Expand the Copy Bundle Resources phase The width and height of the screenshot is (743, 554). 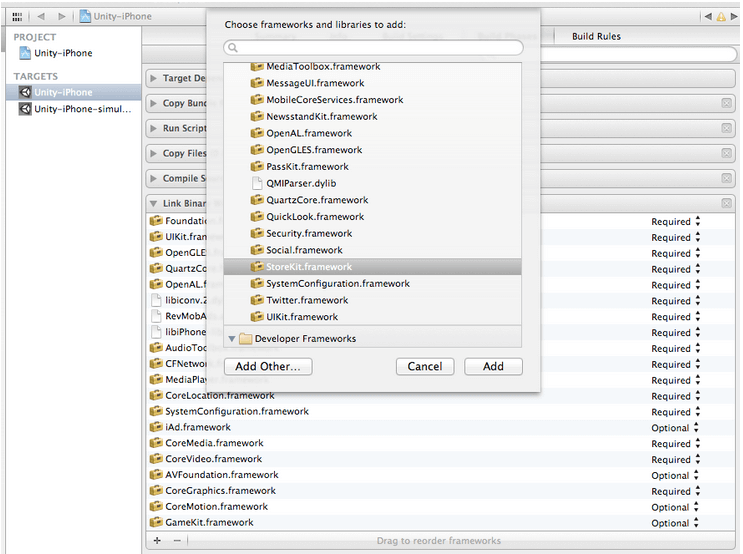153,103
